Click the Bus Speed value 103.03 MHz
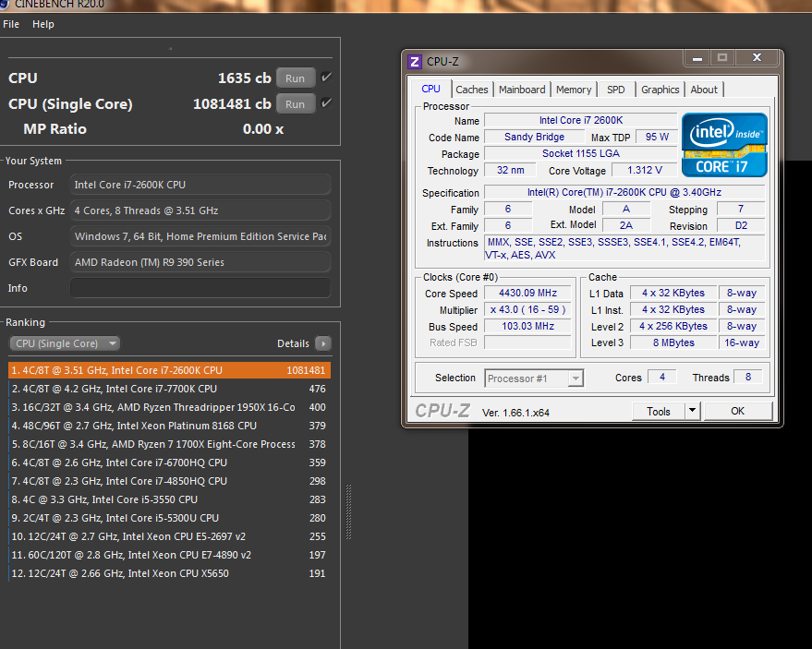812x649 pixels. click(527, 326)
